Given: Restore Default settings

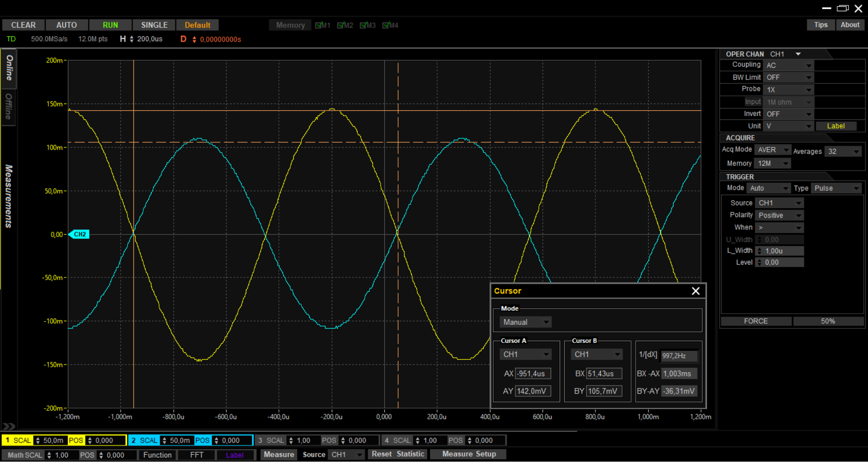Looking at the screenshot, I should click(198, 25).
